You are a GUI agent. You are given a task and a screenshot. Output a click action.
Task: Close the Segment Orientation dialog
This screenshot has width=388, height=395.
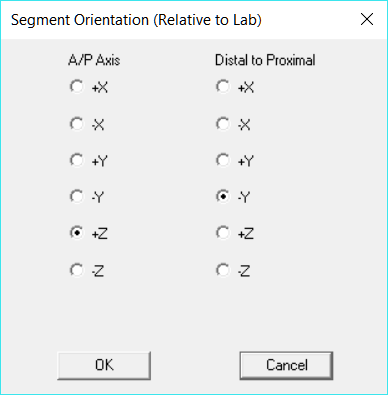(367, 19)
